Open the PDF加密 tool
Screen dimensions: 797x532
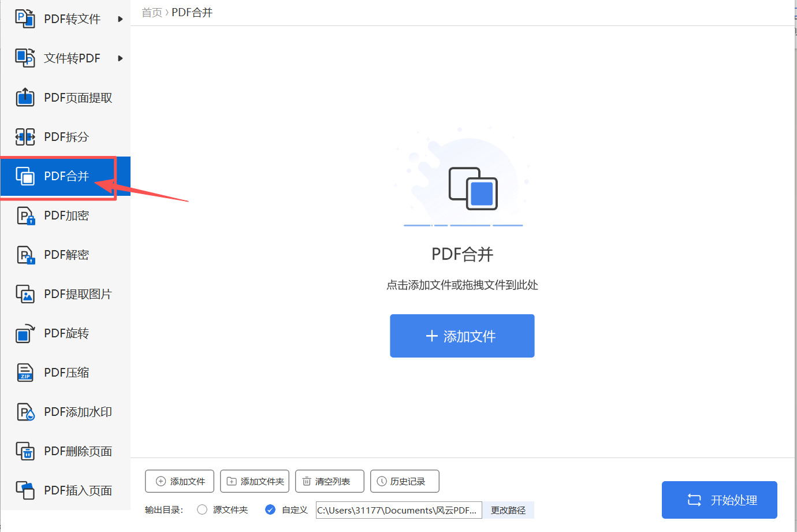tap(66, 215)
